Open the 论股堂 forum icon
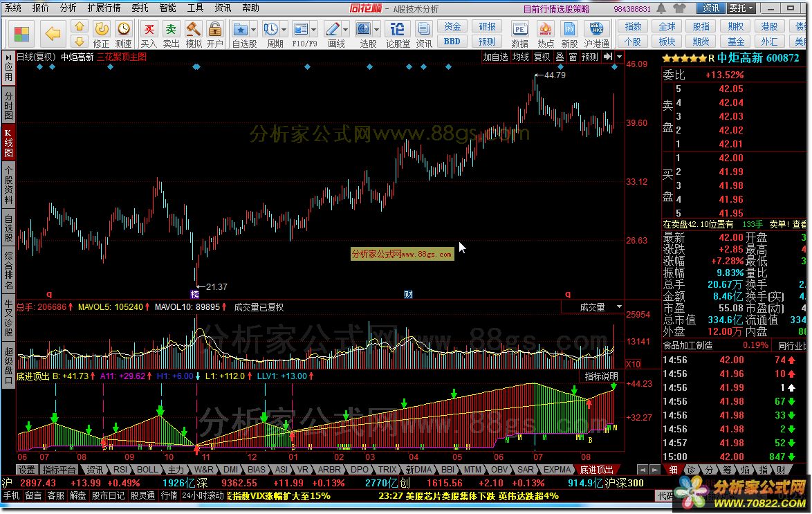 click(x=398, y=34)
